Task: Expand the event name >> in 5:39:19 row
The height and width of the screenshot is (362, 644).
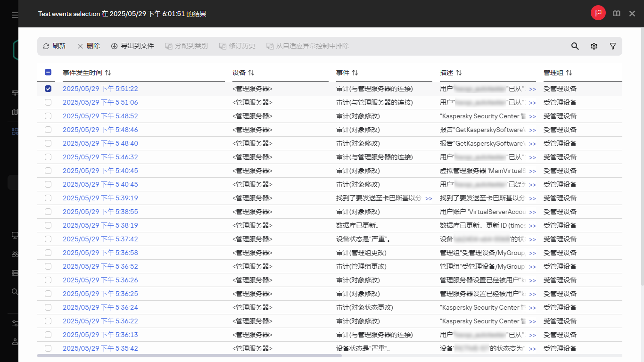Action: pyautogui.click(x=429, y=198)
